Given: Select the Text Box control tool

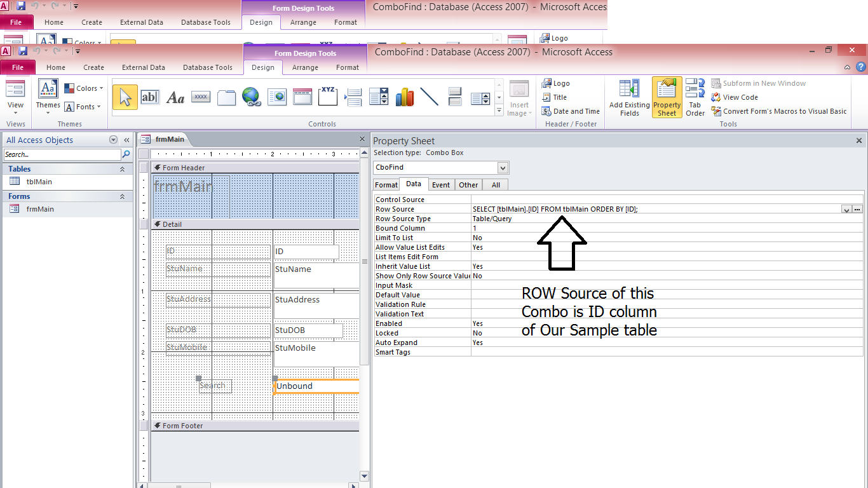Looking at the screenshot, I should [150, 97].
